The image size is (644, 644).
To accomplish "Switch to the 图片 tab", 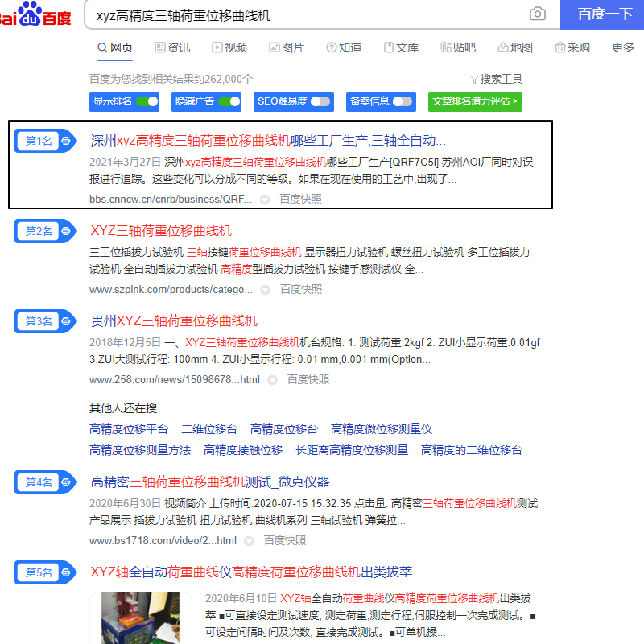I will pyautogui.click(x=287, y=47).
